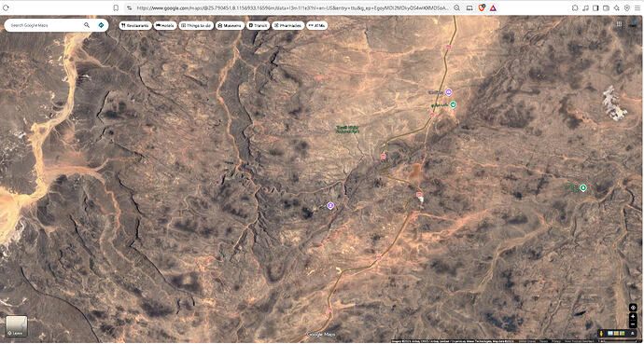Click the magnifier search icon
This screenshot has height=344, width=644.
[87, 25]
